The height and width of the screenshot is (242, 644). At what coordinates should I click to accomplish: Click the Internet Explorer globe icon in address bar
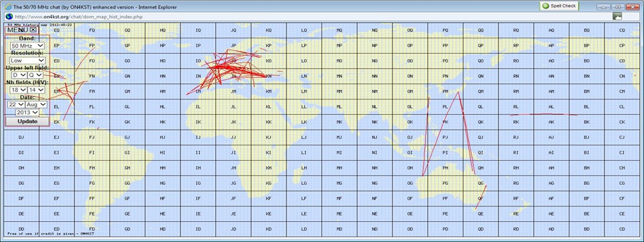(9, 16)
